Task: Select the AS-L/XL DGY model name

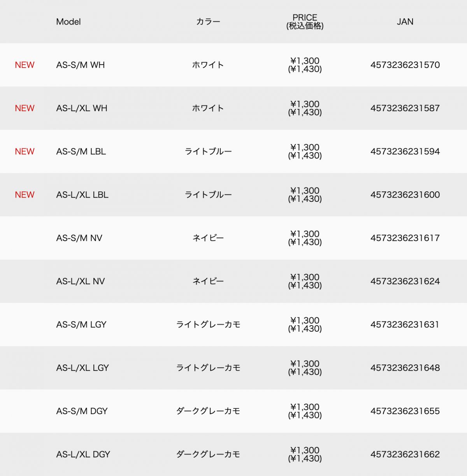Action: pos(83,454)
